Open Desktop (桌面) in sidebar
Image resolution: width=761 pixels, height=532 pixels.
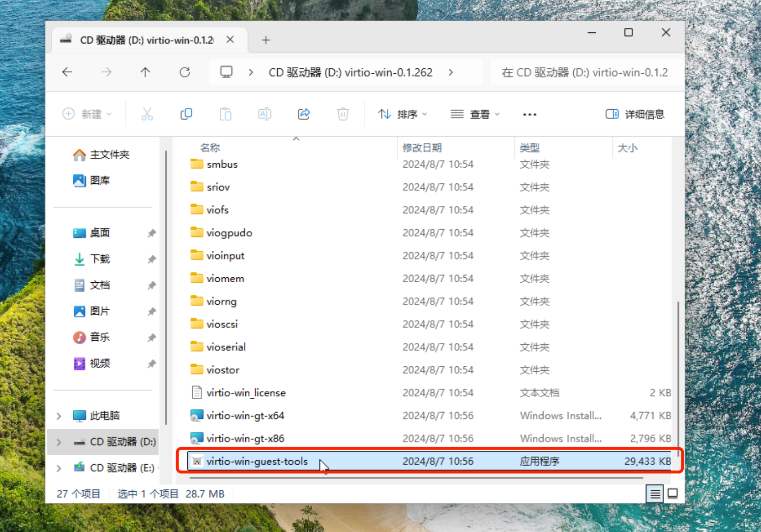pos(91,233)
